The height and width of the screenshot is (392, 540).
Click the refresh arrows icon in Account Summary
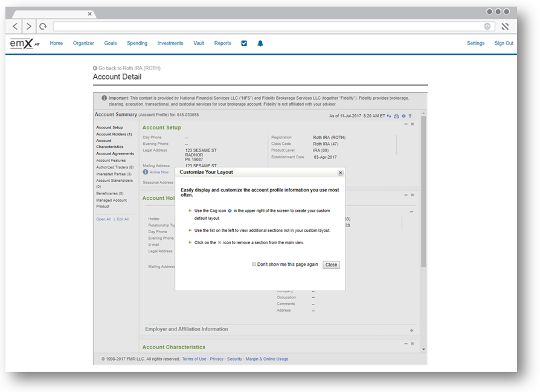[389, 116]
